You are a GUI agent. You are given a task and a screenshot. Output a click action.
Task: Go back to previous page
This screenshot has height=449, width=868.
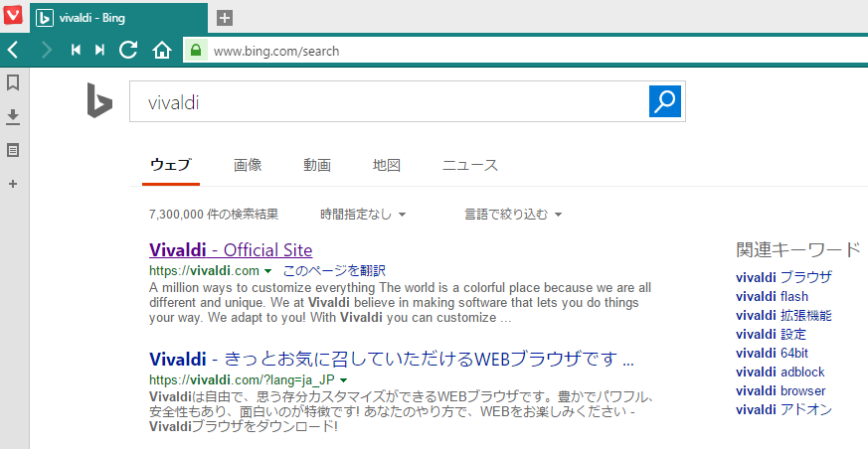tap(13, 51)
